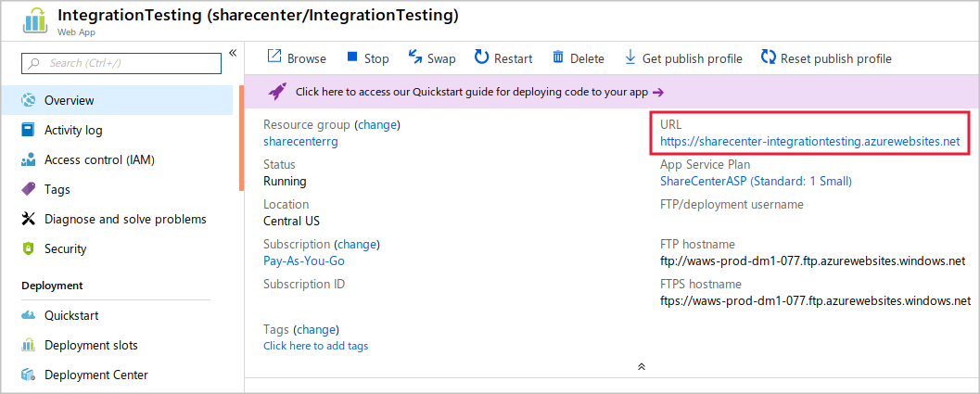Click the purple arrow in Quickstart banner

click(657, 92)
